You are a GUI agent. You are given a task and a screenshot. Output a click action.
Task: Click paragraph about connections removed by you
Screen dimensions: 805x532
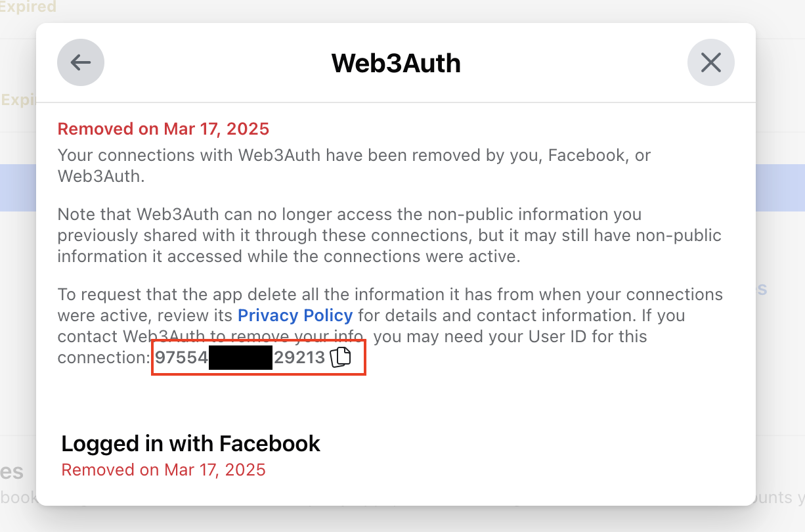[355, 166]
